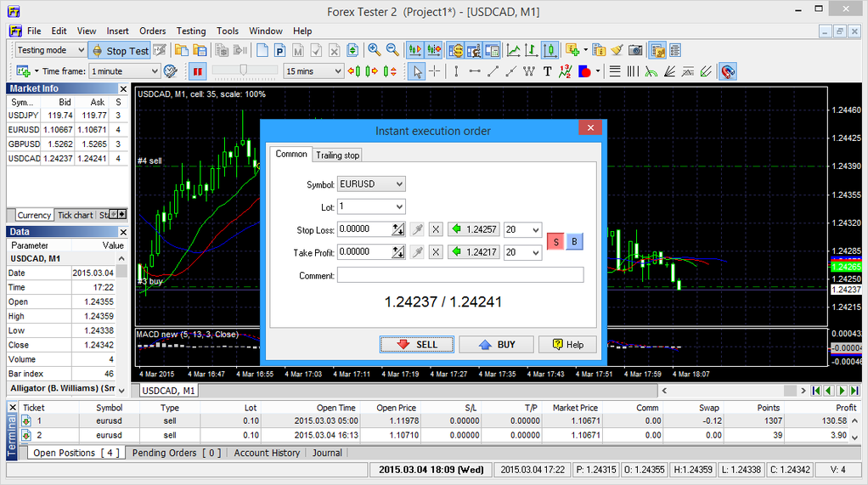The height and width of the screenshot is (485, 868).
Task: Select the crosshair tool
Action: pyautogui.click(x=435, y=71)
